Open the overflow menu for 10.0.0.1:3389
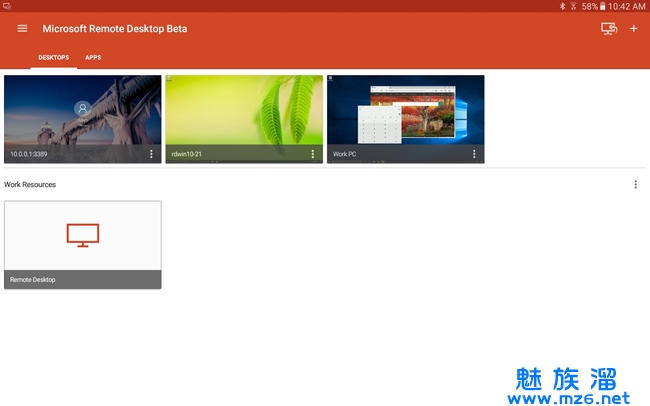This screenshot has width=650, height=406. point(151,154)
